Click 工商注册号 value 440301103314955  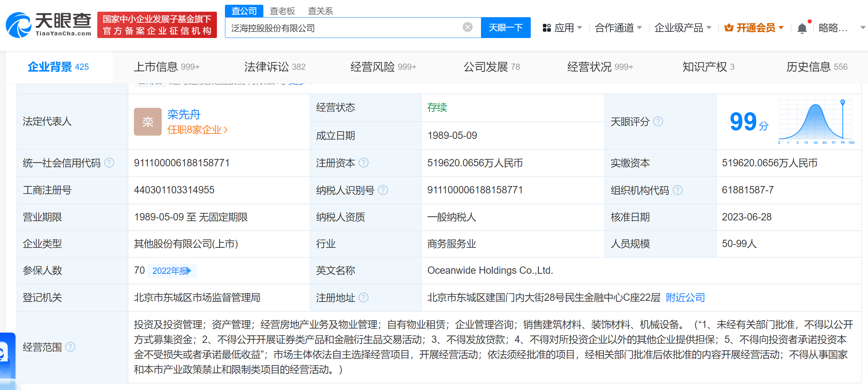tap(174, 190)
